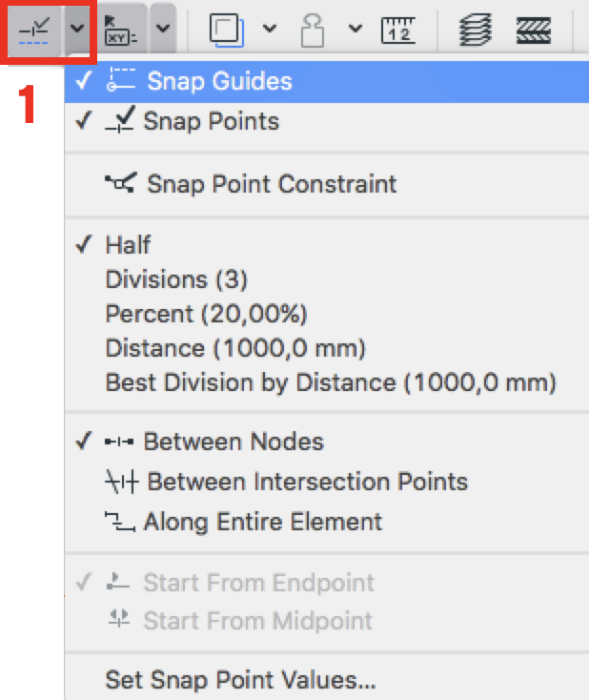Click the coordinate XY tracker icon

pos(118,31)
